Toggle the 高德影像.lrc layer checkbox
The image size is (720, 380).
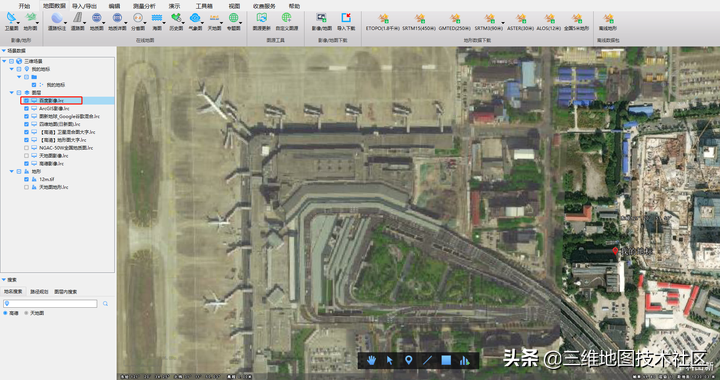(26, 163)
